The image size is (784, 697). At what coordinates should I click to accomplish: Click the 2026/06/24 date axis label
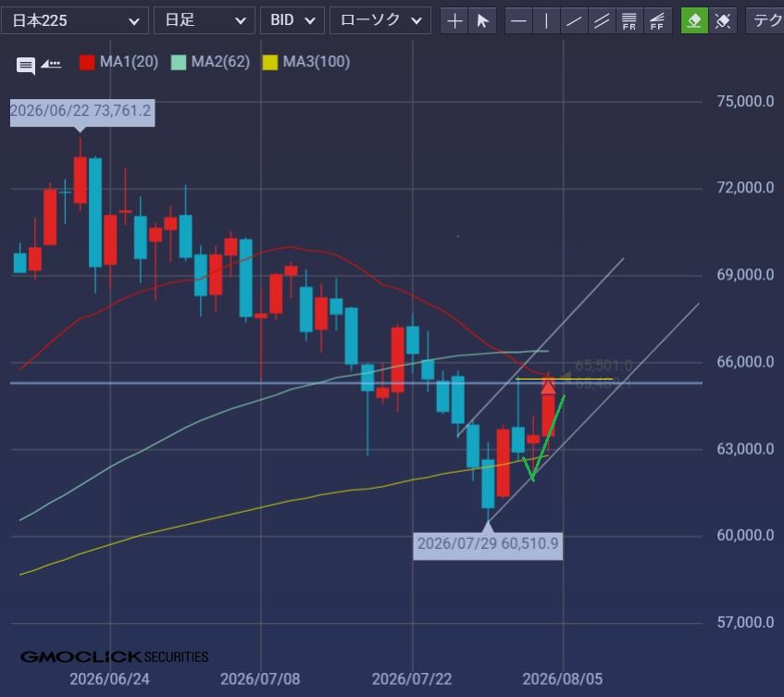click(x=109, y=679)
